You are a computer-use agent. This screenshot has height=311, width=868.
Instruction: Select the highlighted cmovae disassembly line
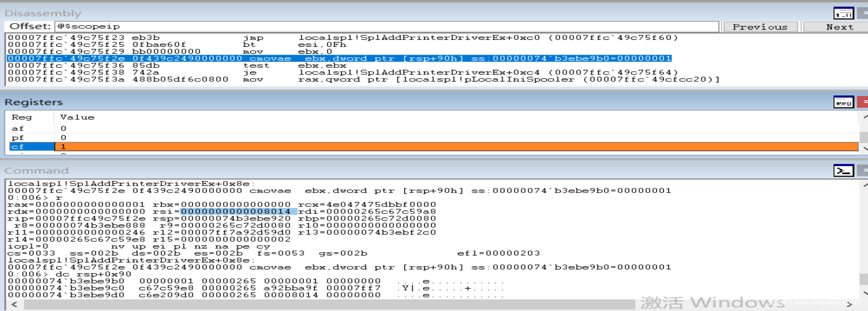click(x=339, y=58)
